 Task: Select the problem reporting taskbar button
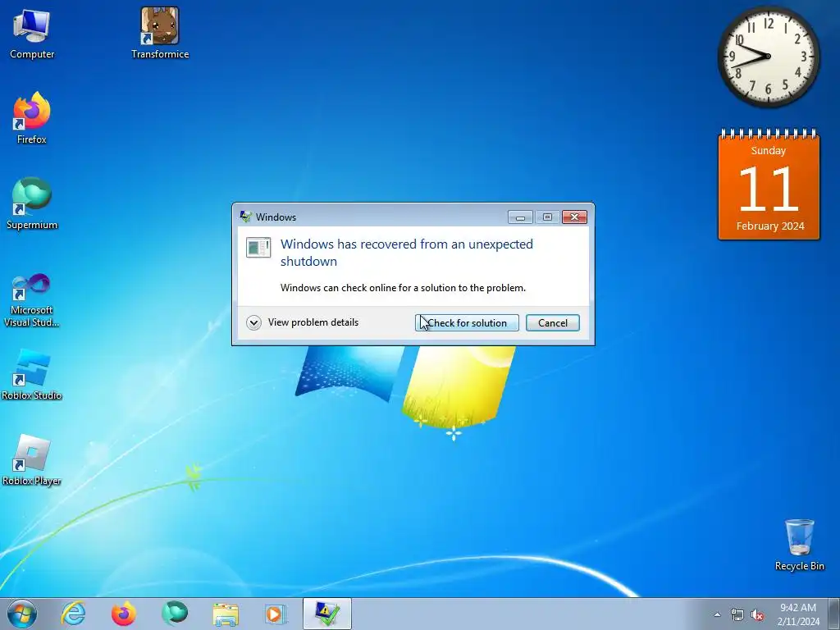[326, 614]
